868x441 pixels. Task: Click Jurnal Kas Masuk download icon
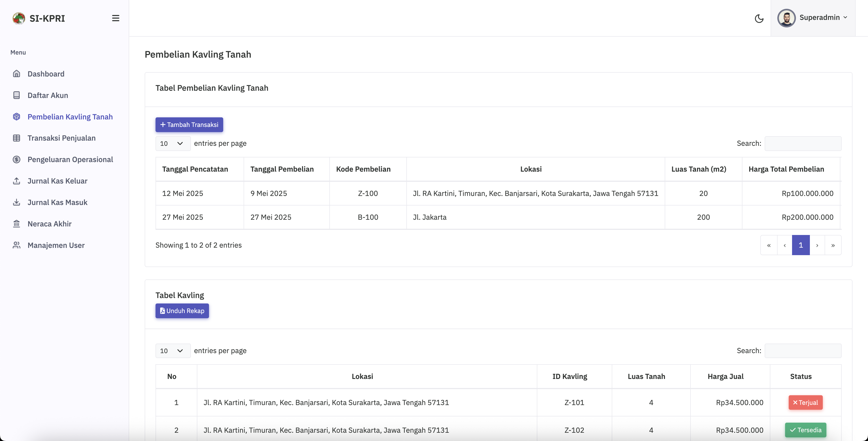pyautogui.click(x=17, y=202)
